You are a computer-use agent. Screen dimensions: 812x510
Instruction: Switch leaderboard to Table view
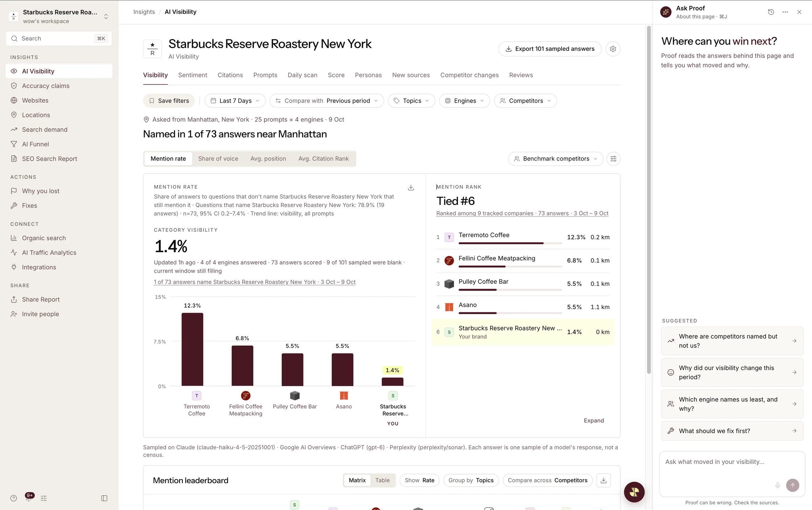click(x=382, y=480)
